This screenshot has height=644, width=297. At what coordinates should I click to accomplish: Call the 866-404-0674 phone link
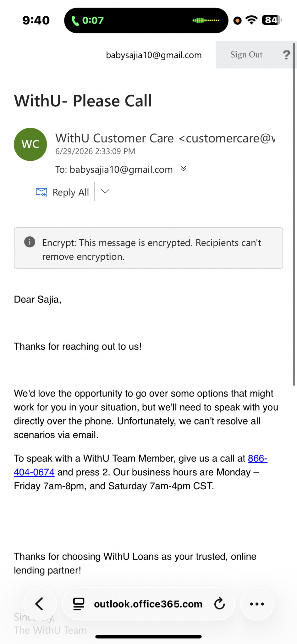[x=140, y=465]
